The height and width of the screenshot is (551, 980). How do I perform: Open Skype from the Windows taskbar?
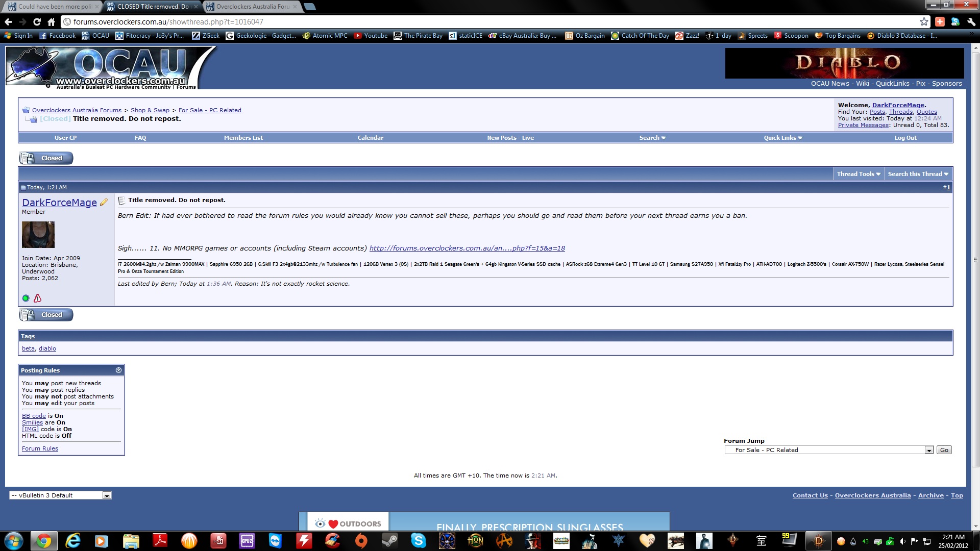pos(418,540)
